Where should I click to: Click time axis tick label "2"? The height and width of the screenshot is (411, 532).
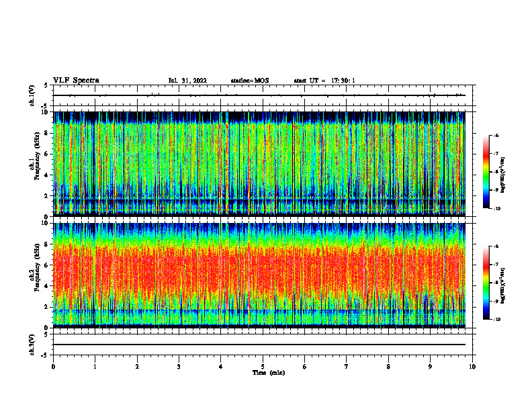pyautogui.click(x=137, y=367)
